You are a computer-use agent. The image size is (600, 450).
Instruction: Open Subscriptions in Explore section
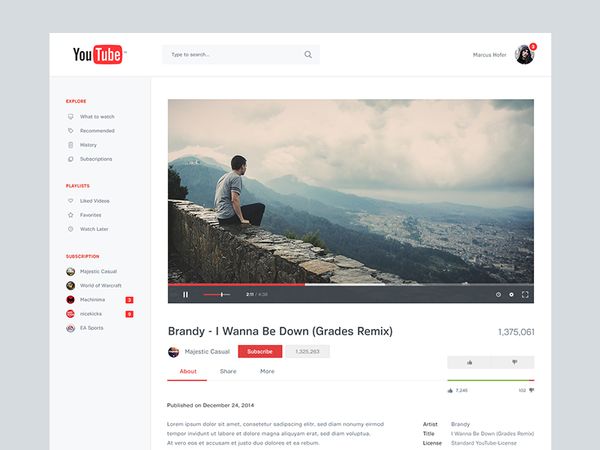96,159
